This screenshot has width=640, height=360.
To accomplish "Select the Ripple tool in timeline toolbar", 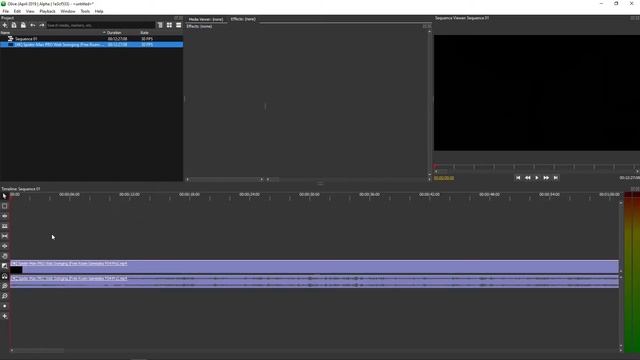I will [x=5, y=216].
